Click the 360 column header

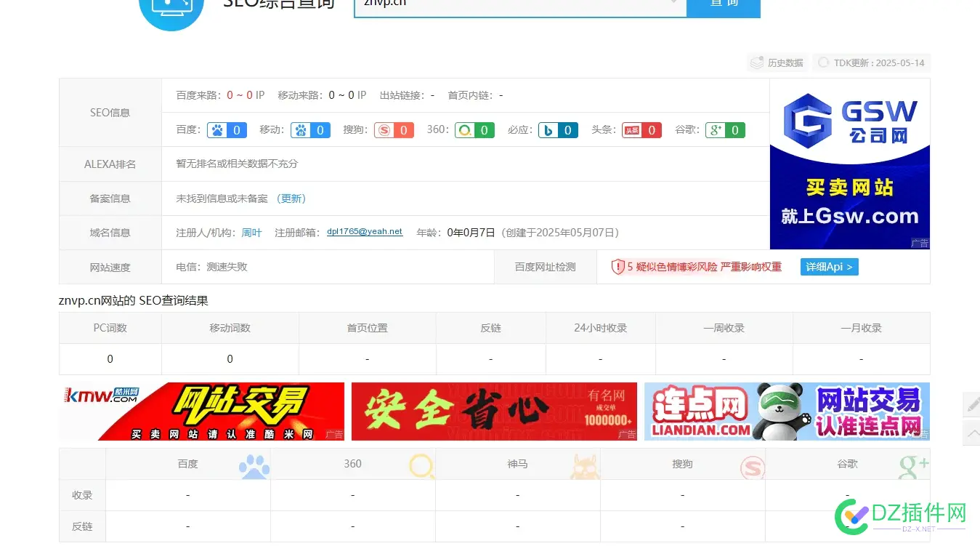pos(353,464)
